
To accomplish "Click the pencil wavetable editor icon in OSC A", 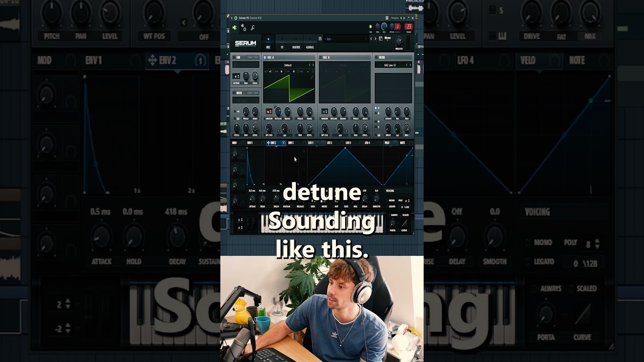I will click(x=312, y=77).
